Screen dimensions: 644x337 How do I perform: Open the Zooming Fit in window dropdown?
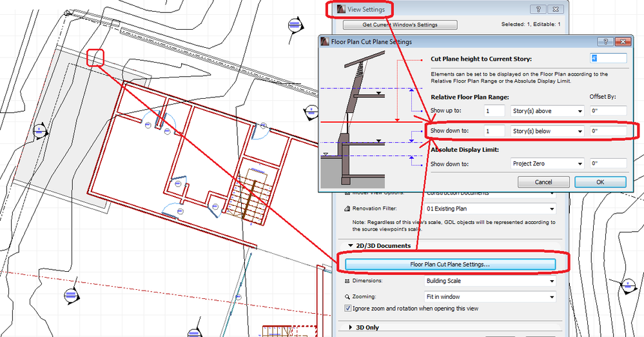click(489, 297)
